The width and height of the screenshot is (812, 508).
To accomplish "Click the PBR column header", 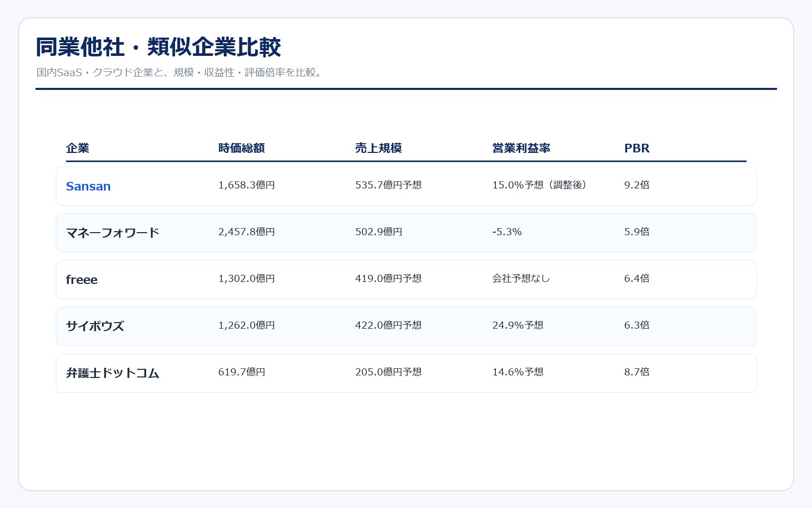I will click(637, 148).
